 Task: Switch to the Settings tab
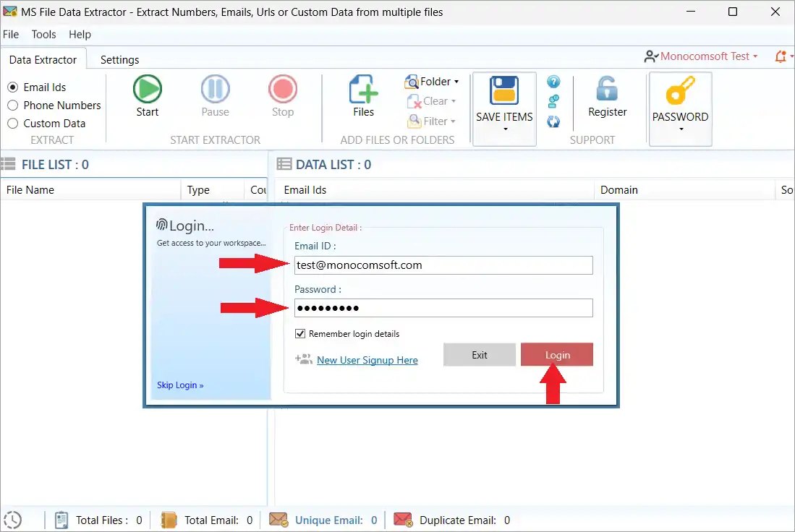click(119, 60)
